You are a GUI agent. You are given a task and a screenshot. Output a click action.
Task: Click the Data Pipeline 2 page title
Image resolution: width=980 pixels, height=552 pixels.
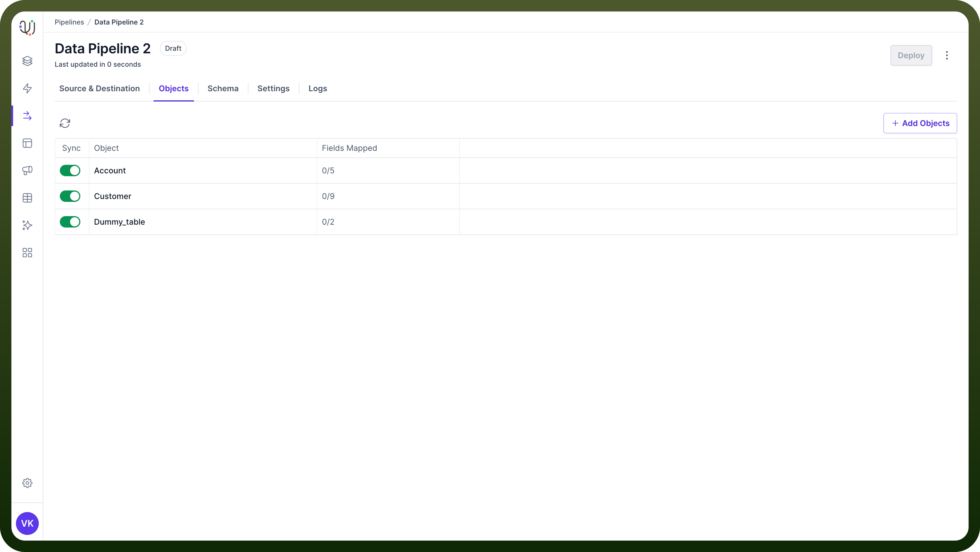(103, 49)
